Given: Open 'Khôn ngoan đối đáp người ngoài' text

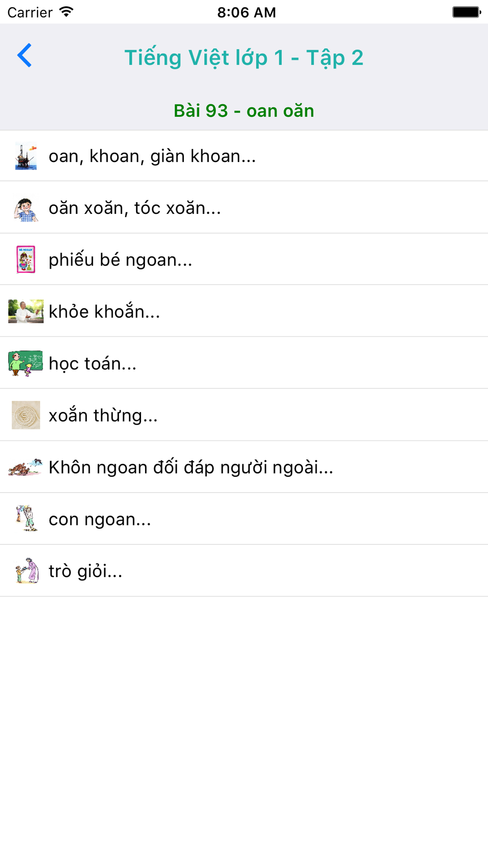Looking at the screenshot, I should tap(191, 467).
